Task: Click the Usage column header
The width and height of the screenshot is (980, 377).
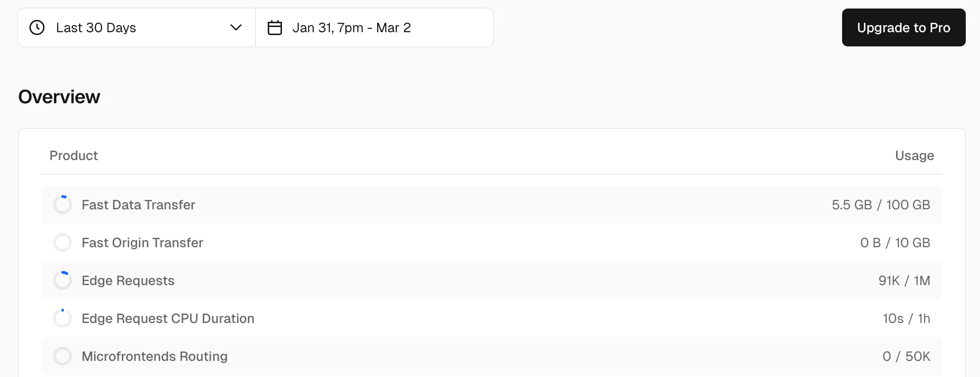Action: click(x=914, y=155)
